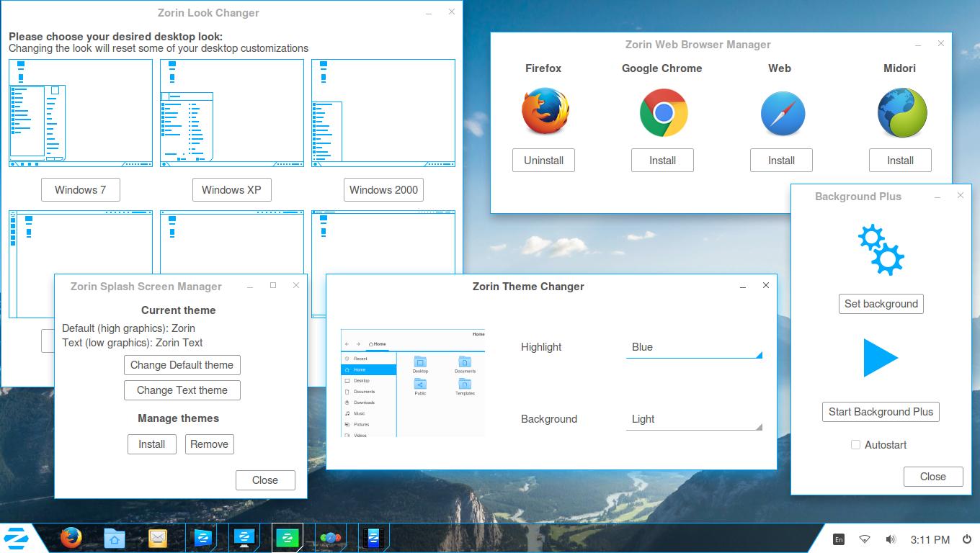Open the file manager from the taskbar
The height and width of the screenshot is (553, 980).
pos(114,538)
